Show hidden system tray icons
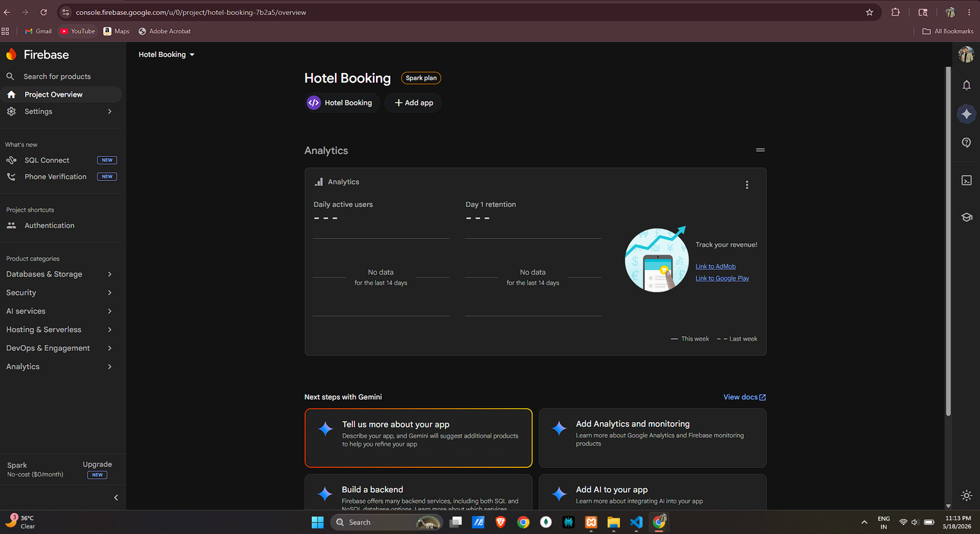The image size is (980, 534). (864, 522)
